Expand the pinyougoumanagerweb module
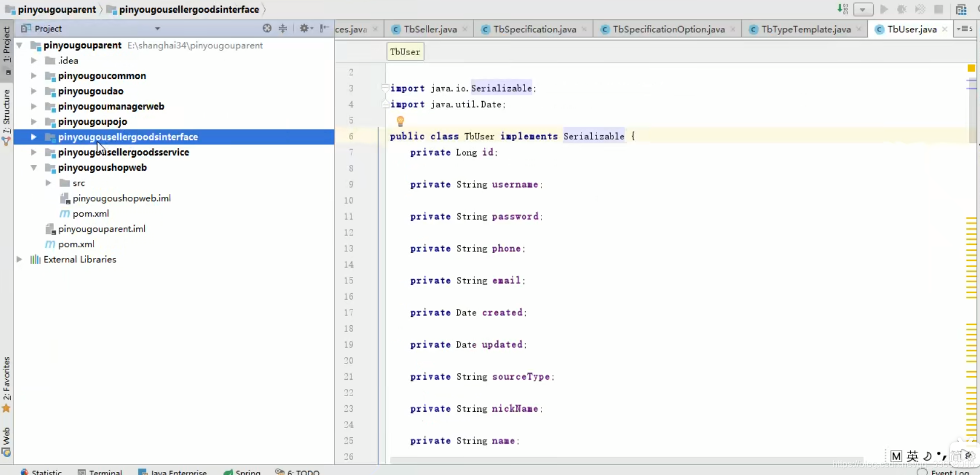Viewport: 980px width, 475px height. (34, 106)
